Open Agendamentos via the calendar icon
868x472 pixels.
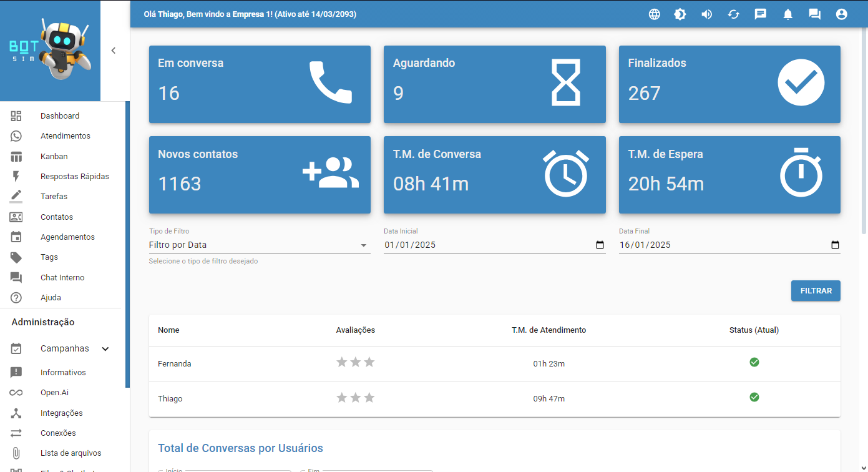16,237
